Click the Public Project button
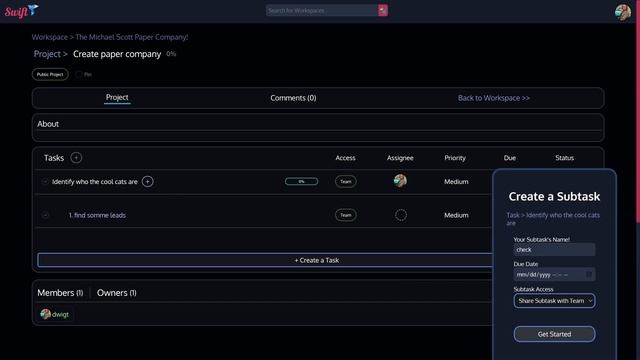The height and width of the screenshot is (360, 640). (x=50, y=74)
